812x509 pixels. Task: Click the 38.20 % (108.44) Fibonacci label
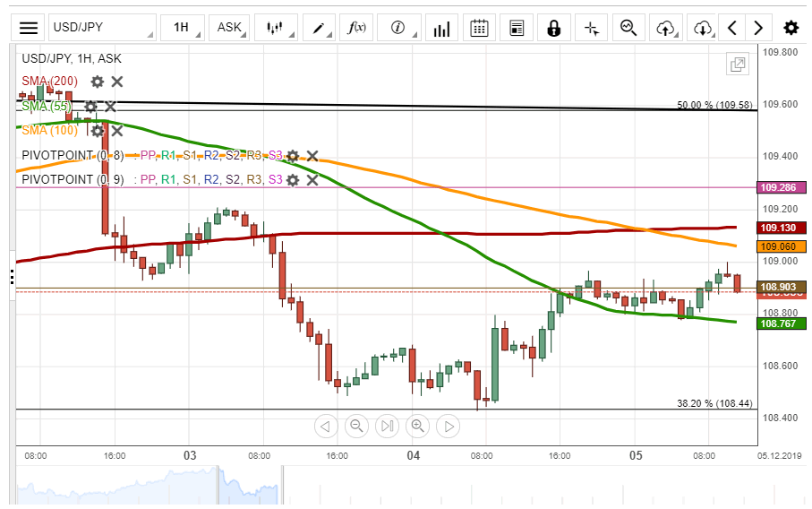pos(714,403)
